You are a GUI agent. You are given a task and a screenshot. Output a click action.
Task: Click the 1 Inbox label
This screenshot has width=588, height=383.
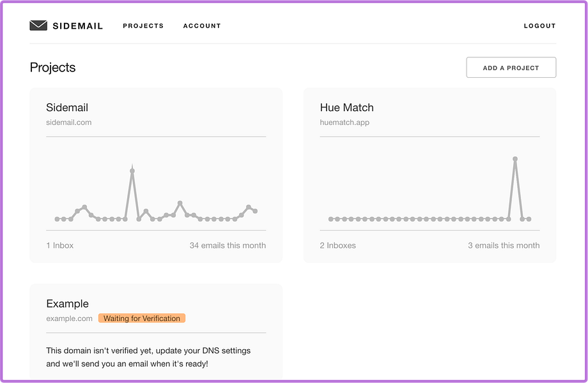coord(59,245)
